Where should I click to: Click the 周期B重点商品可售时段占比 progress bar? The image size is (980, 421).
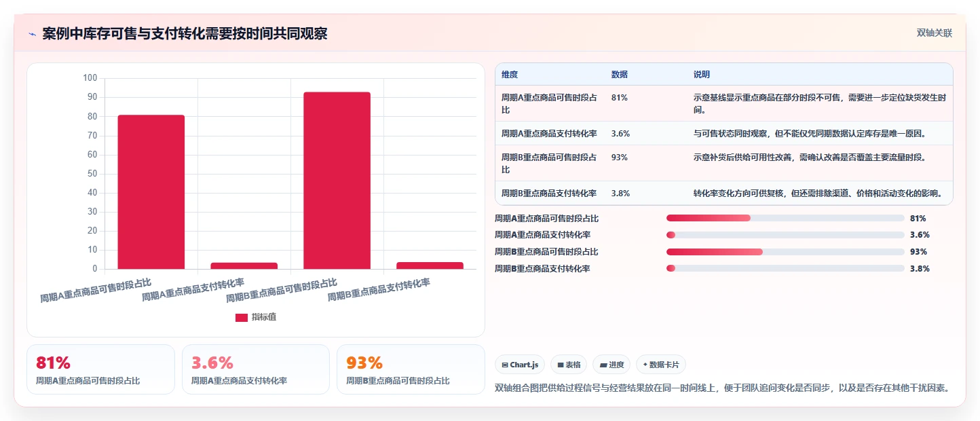785,252
